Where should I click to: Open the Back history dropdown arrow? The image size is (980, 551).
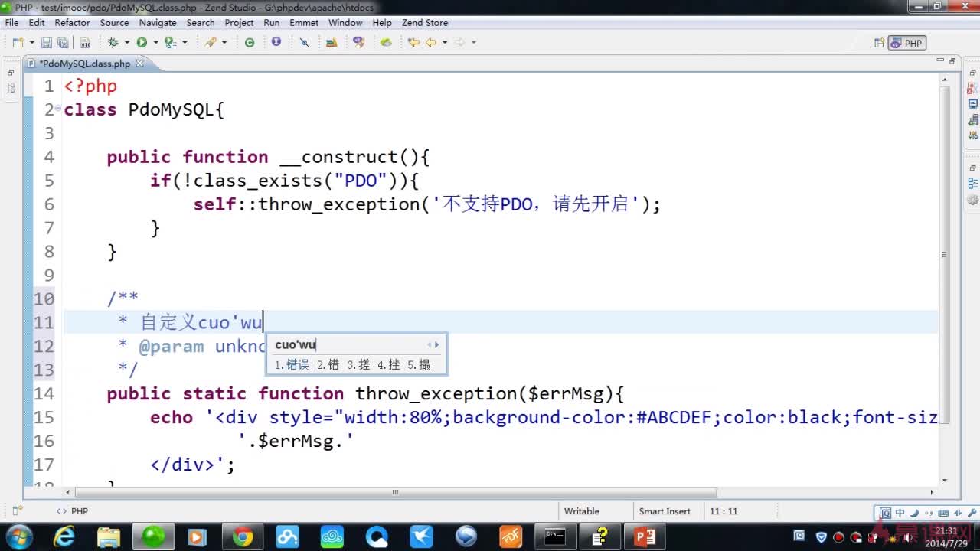[444, 43]
